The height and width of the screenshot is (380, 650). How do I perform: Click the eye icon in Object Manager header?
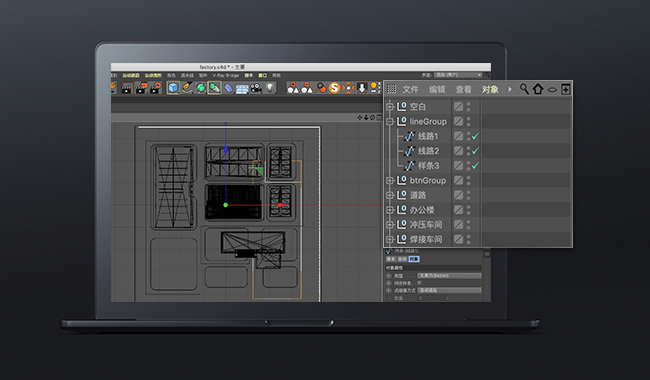pos(552,90)
